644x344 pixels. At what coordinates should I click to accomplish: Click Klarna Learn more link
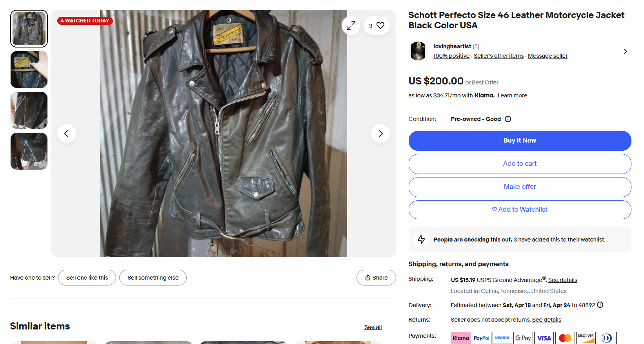[x=512, y=95]
